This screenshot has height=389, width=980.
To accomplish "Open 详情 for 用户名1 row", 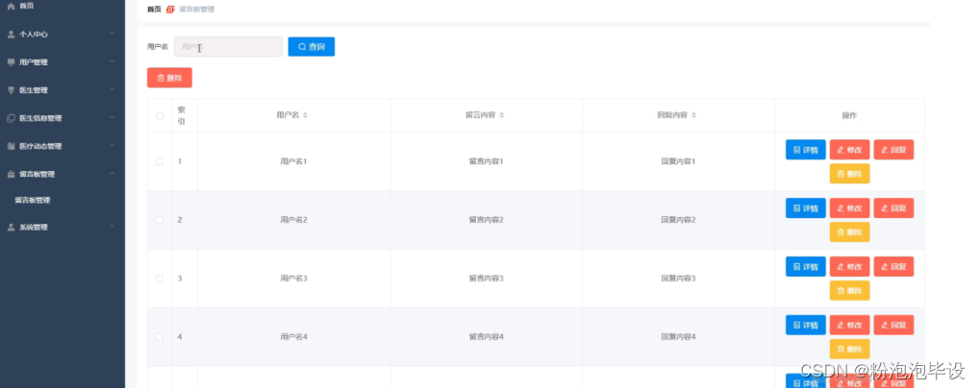I will point(806,150).
